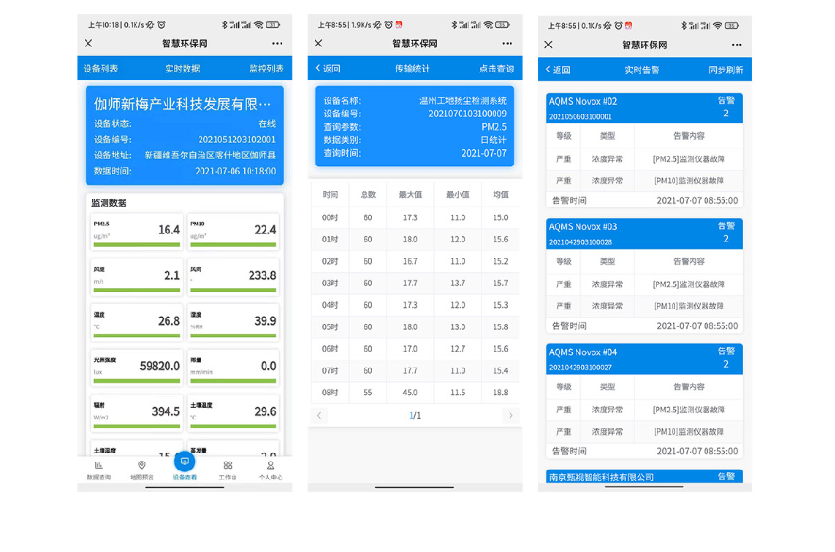Close the middle phone's 智慧环保网 page

(318, 43)
